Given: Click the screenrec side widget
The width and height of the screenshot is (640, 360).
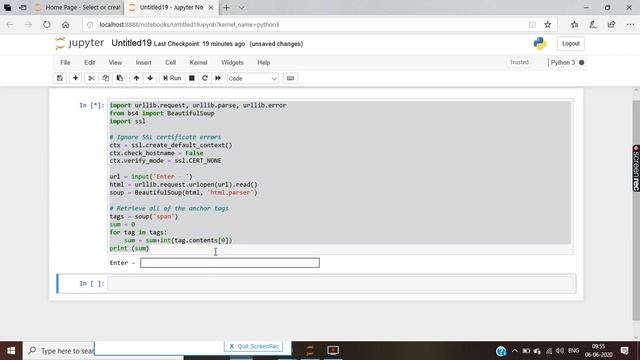Looking at the screenshot, I should pos(636,168).
